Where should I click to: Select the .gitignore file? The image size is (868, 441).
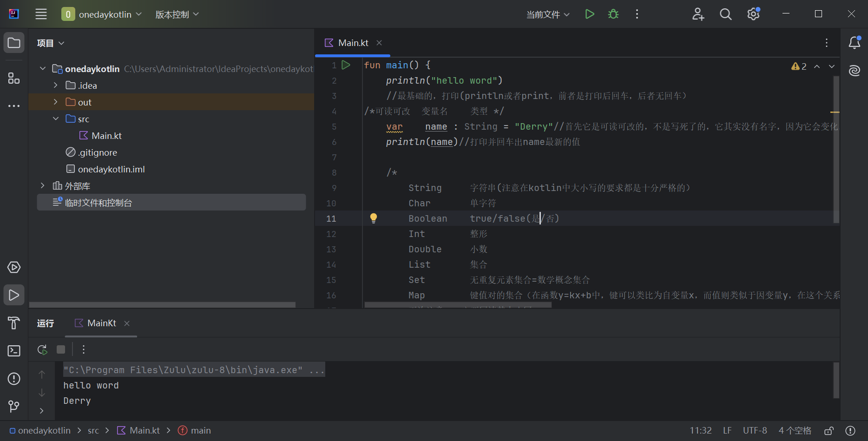92,152
